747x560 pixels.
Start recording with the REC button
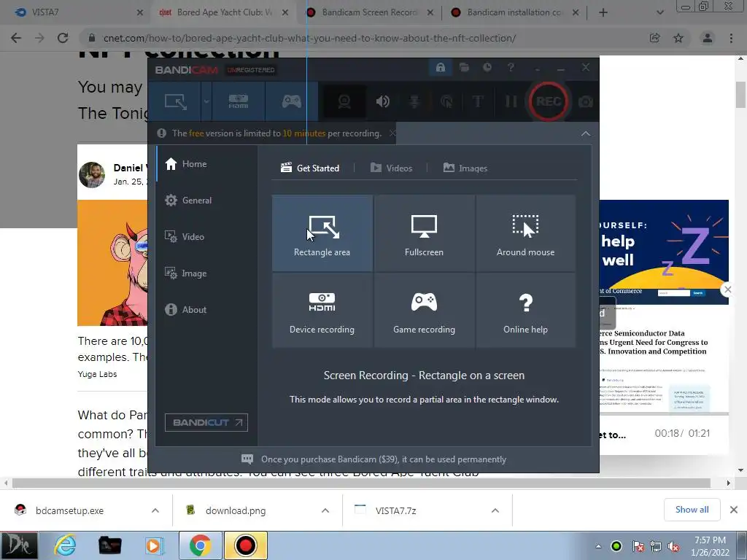pos(549,101)
